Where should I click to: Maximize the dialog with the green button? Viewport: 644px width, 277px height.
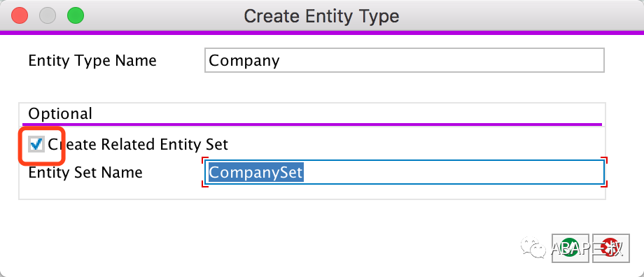point(76,16)
